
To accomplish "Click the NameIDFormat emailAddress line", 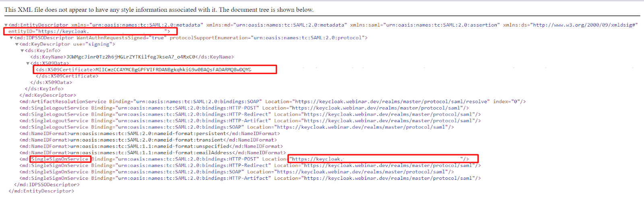I will pos(153,153).
